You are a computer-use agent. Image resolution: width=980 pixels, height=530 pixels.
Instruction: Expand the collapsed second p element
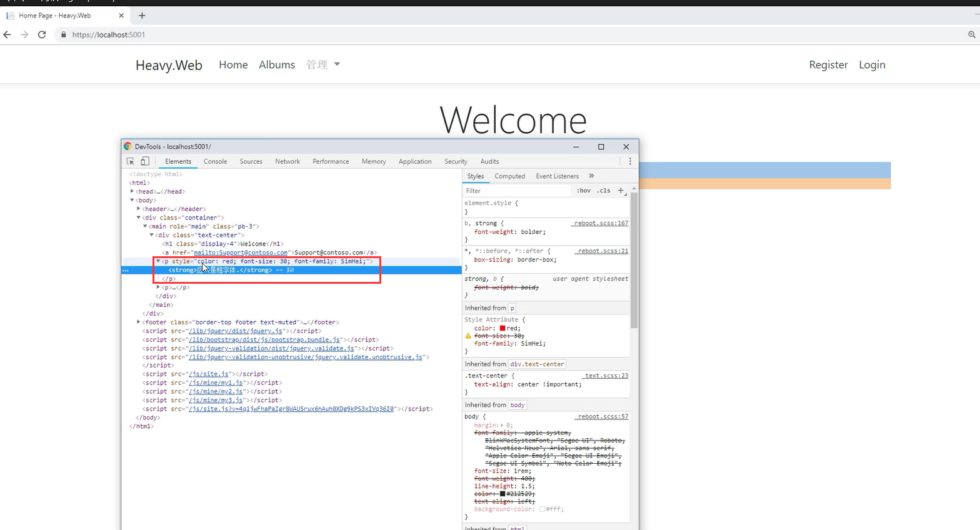(158, 287)
